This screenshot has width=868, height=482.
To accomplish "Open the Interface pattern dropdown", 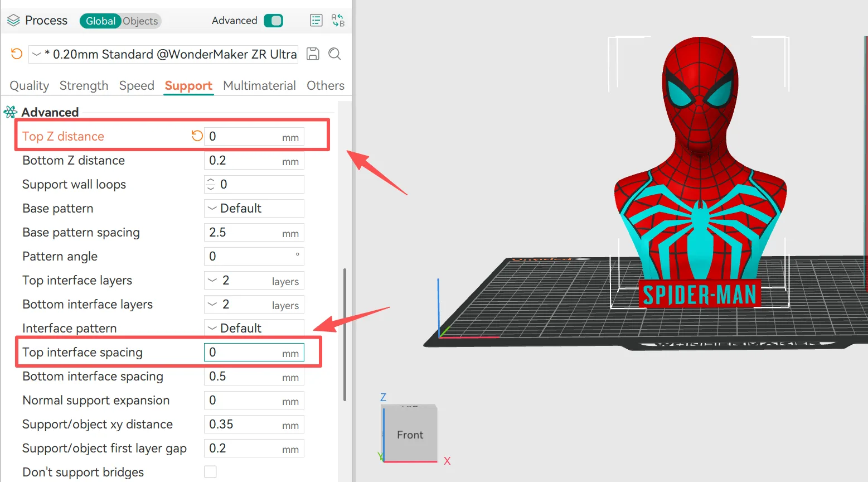I will coord(254,328).
